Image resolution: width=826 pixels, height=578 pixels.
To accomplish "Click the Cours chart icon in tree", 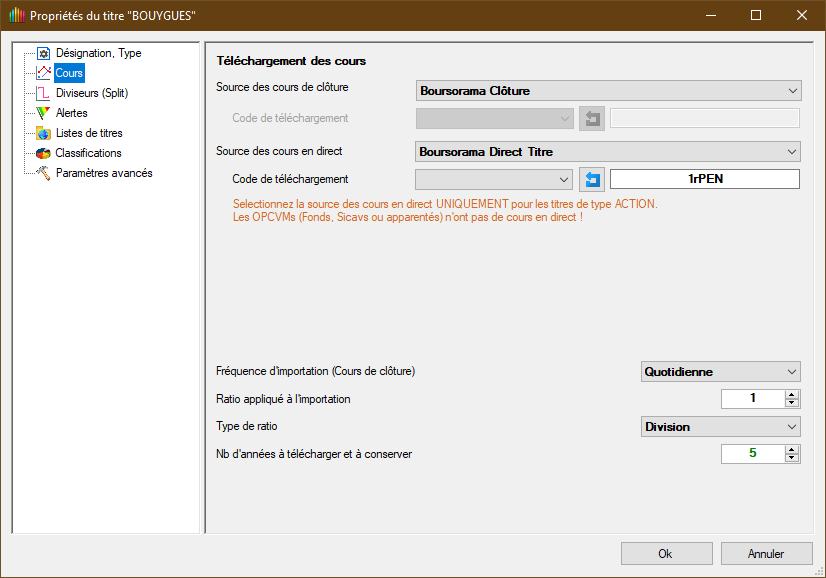I will (x=43, y=73).
